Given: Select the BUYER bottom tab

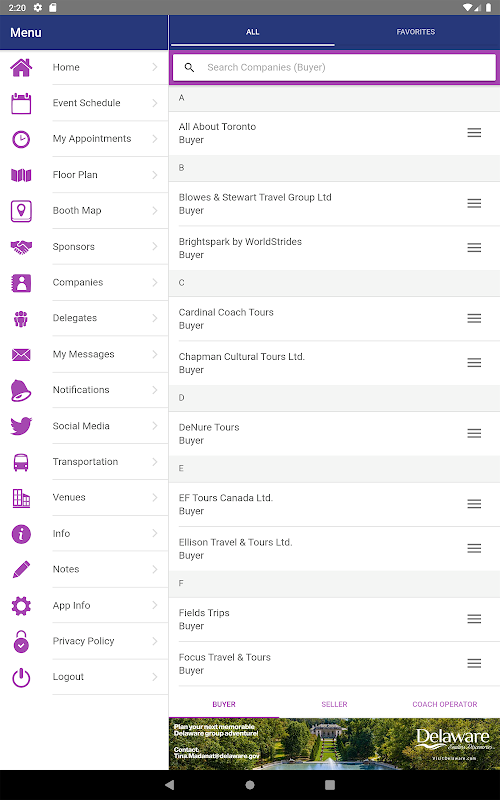Looking at the screenshot, I should [x=224, y=704].
